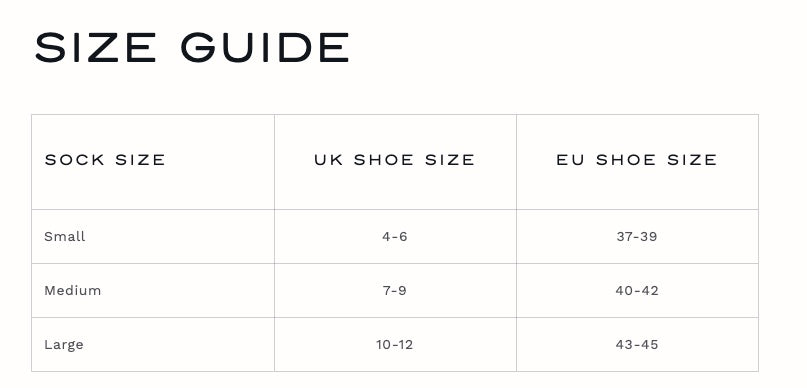
Task: Select the SOCK SIZE column header
Action: pyautogui.click(x=153, y=162)
